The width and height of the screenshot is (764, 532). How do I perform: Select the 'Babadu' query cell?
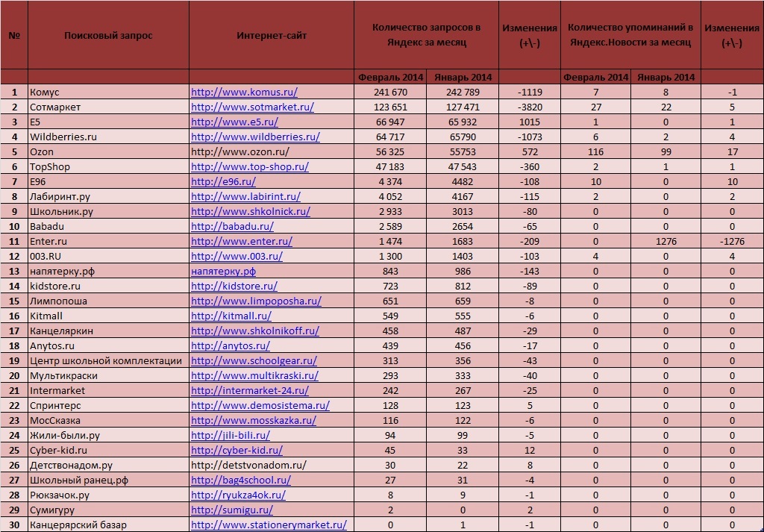108,227
